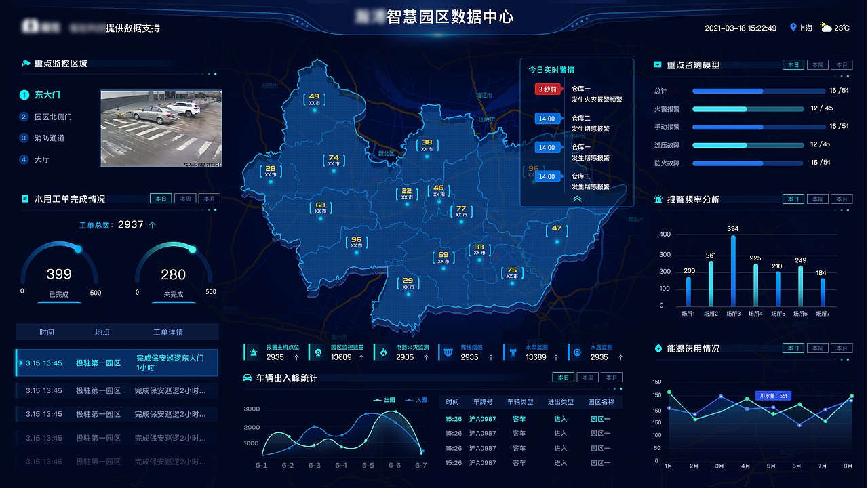
Task: Click the 园区名称 column header
Action: coord(601,402)
